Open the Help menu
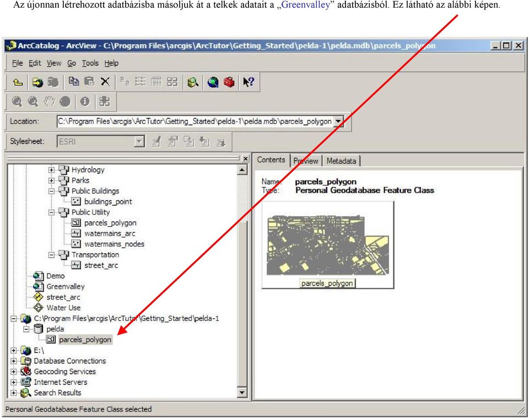The width and height of the screenshot is (529, 420). [111, 63]
